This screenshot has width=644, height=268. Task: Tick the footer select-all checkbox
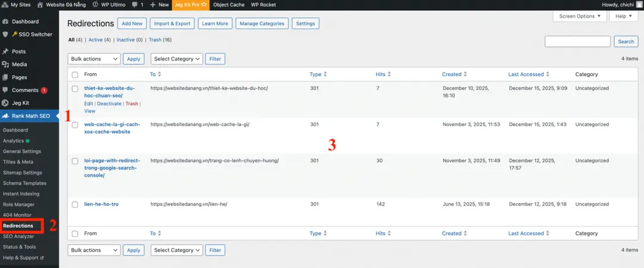(75, 233)
